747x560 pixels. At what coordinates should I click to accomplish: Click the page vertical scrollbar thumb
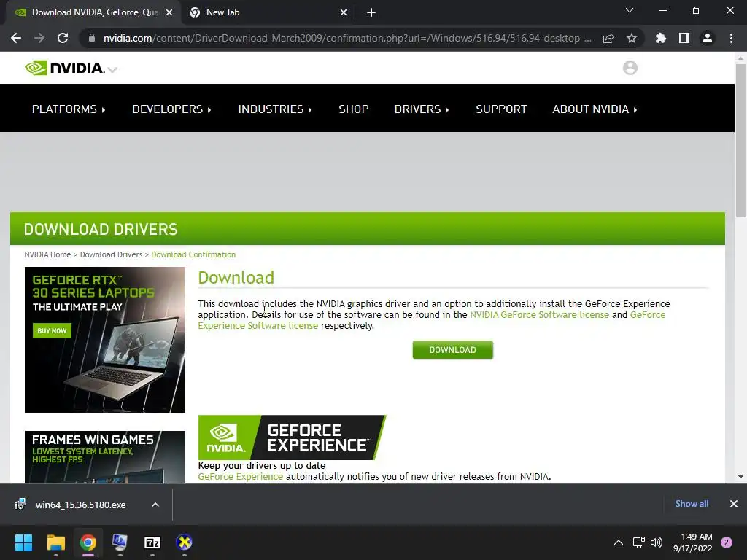(x=740, y=141)
